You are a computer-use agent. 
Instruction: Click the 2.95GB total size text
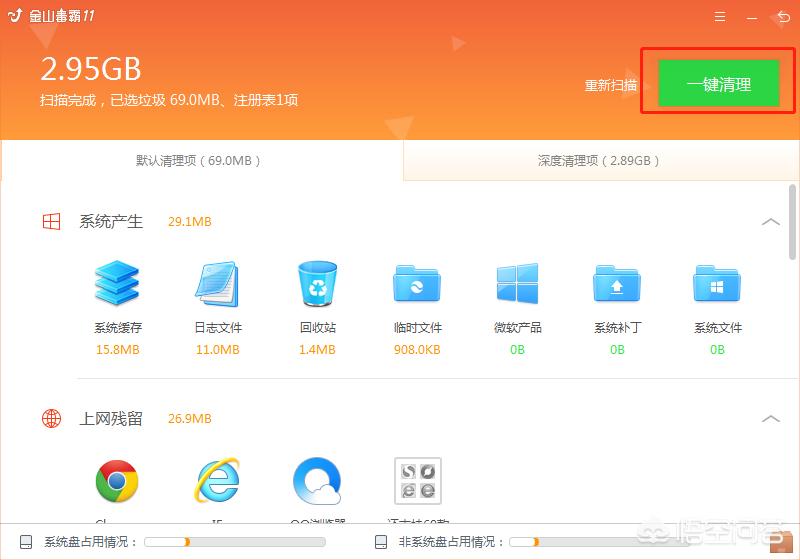(x=90, y=69)
